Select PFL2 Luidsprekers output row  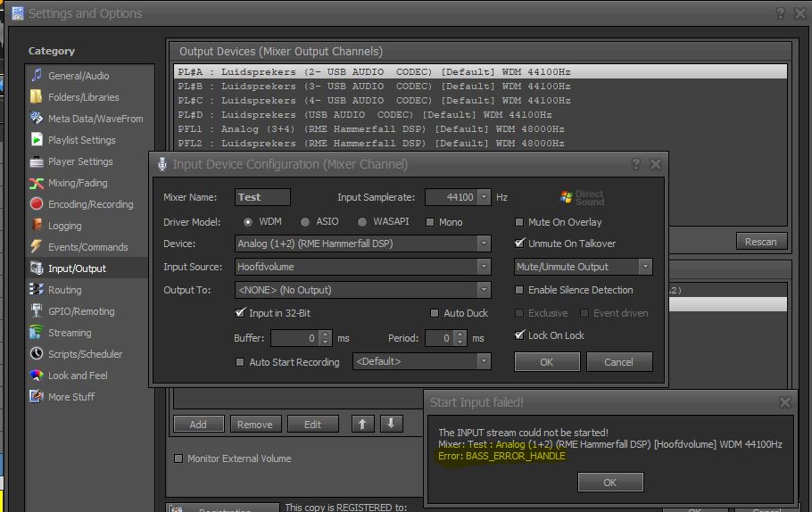coord(481,143)
